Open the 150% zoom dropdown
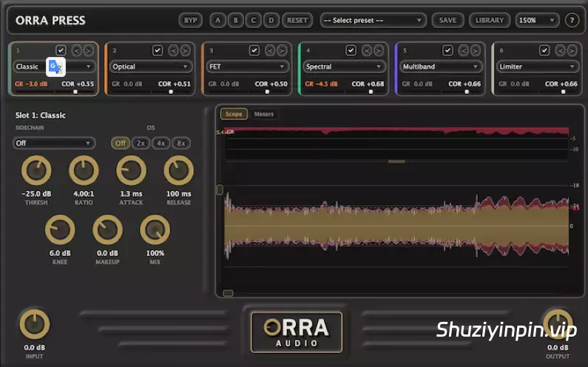This screenshot has width=588, height=367. tap(538, 20)
